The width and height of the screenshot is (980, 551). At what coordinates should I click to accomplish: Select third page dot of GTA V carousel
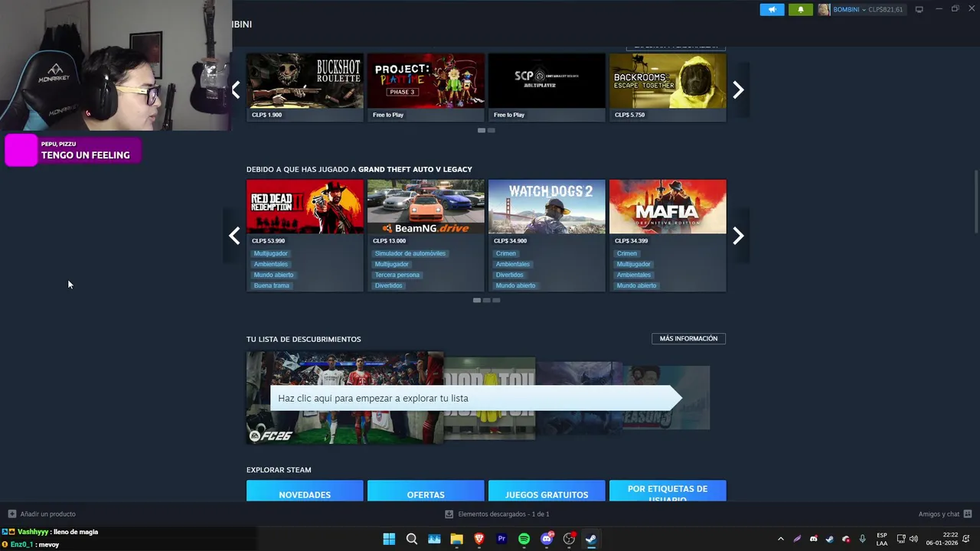(496, 300)
